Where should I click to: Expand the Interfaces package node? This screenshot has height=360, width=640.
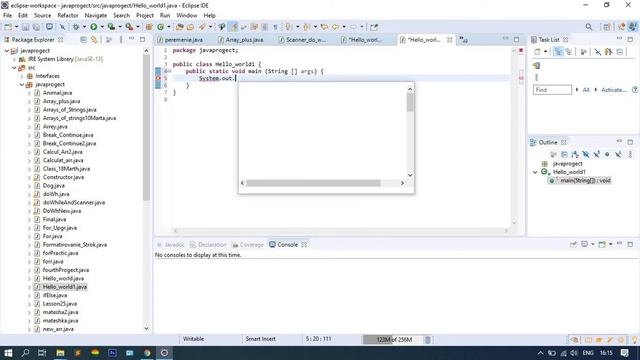[22, 76]
